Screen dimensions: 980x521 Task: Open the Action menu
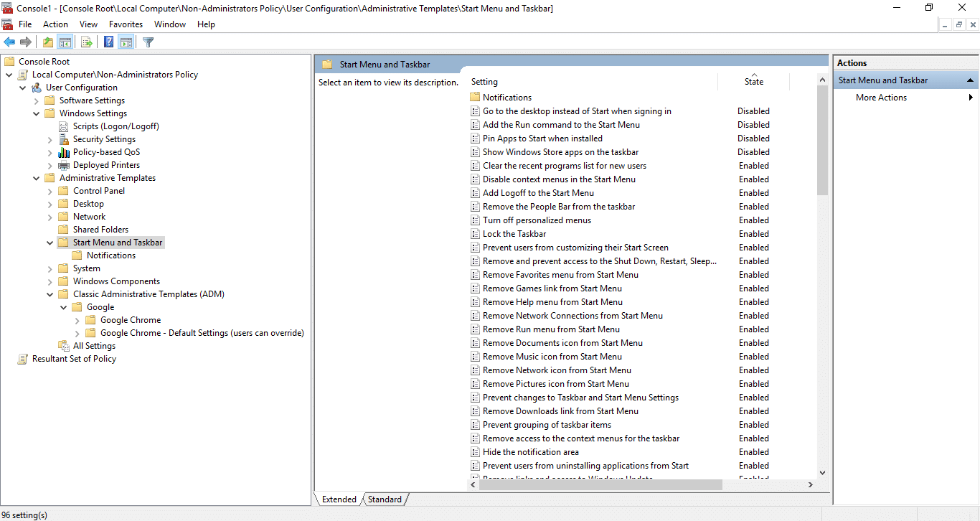point(56,24)
